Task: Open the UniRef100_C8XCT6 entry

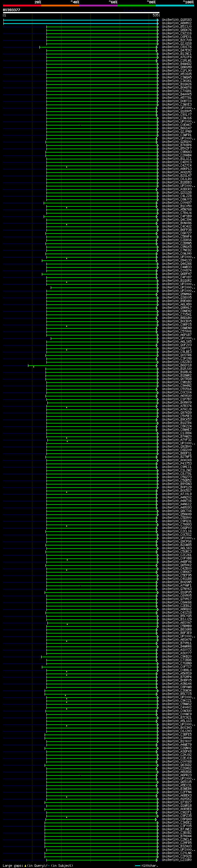Action: click(176, 47)
